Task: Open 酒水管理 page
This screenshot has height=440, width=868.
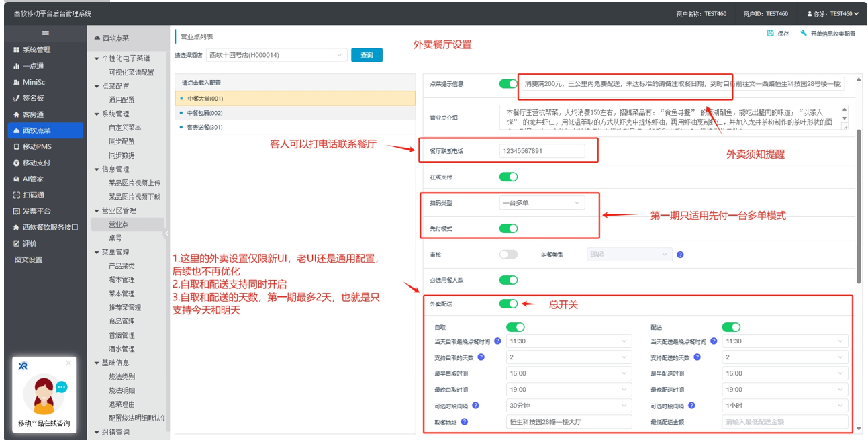Action: coord(122,349)
